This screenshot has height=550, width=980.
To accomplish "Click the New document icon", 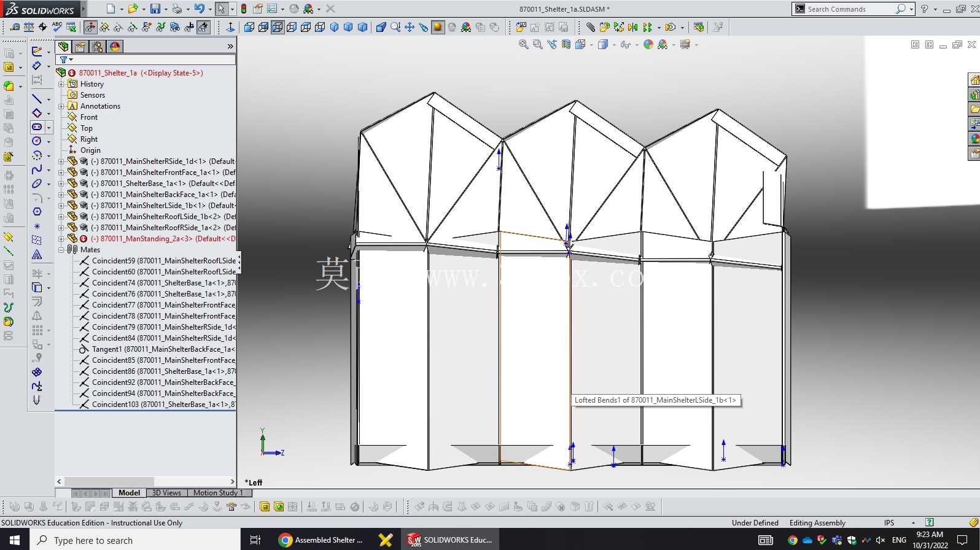I will 111,9.
